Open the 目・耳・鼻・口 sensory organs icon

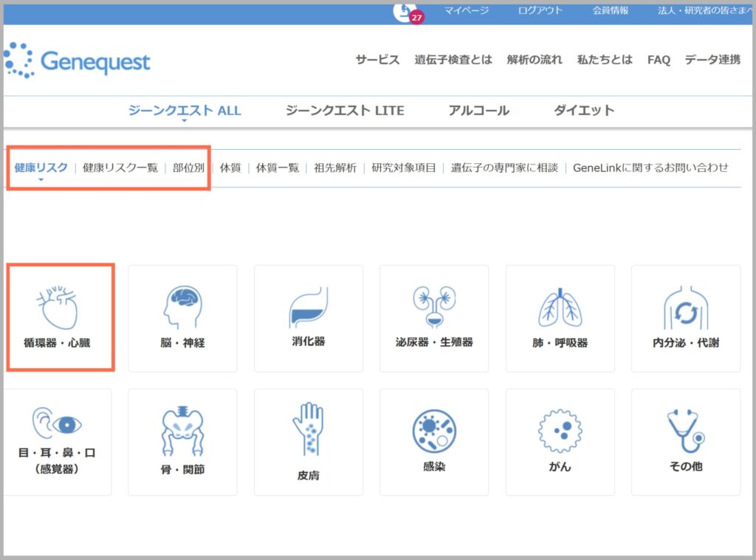[x=57, y=424]
